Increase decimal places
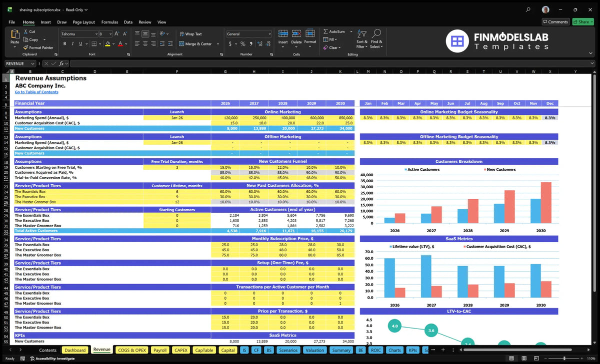This screenshot has width=600, height=364. click(259, 44)
